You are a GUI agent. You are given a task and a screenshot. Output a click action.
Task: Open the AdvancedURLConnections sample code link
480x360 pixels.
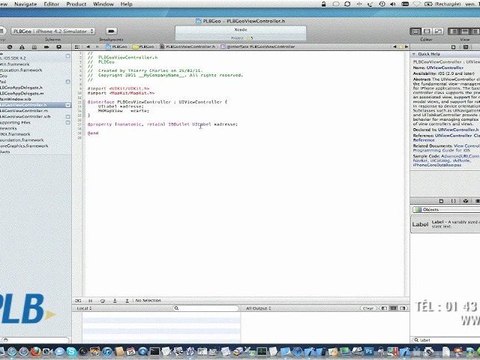click(460, 156)
